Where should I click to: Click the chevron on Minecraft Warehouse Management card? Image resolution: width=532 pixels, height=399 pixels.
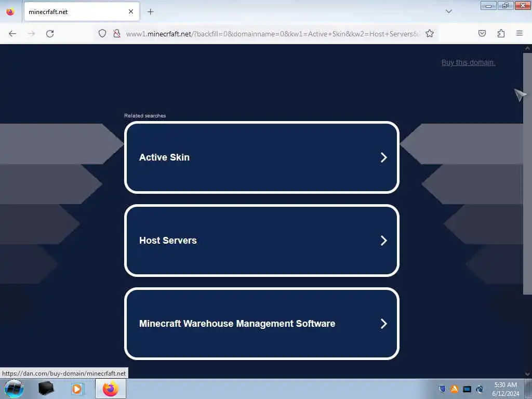click(x=384, y=324)
